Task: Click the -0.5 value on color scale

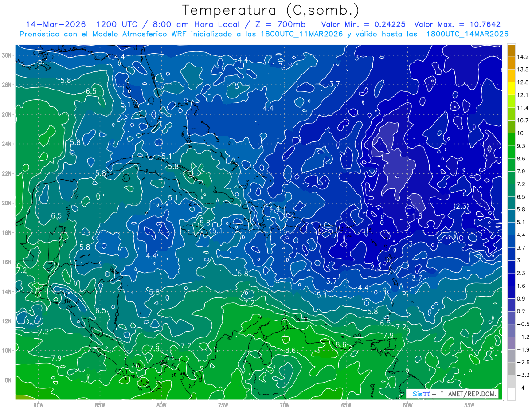Action: tap(523, 324)
